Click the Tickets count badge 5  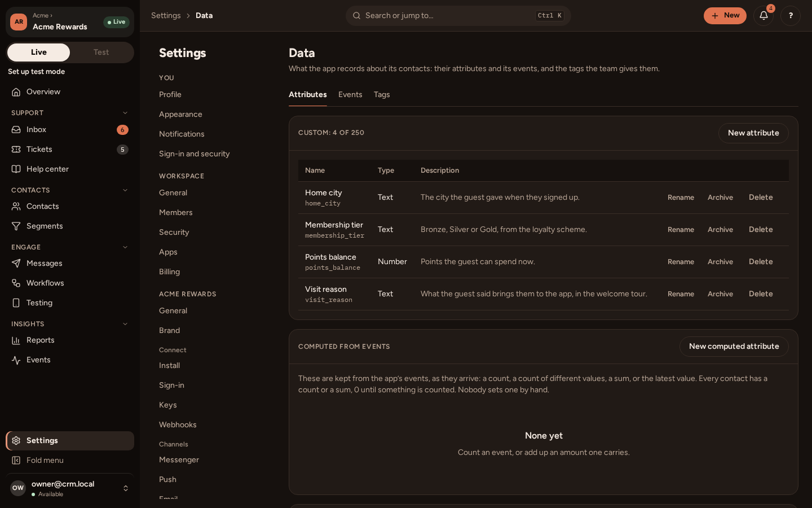122,150
